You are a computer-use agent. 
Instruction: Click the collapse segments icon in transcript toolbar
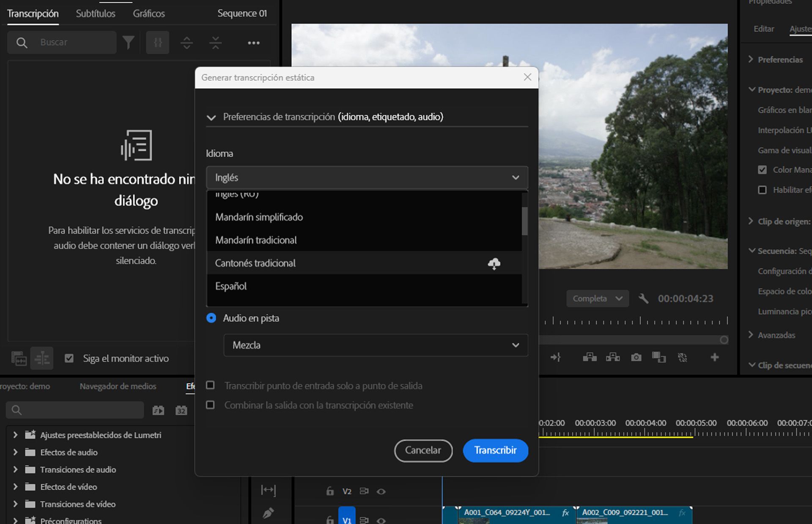[215, 42]
